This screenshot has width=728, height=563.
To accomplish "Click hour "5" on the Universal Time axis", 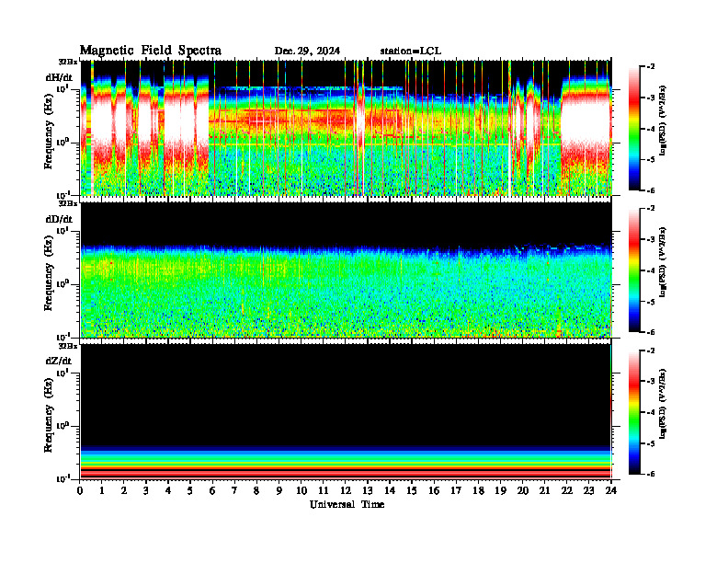I will [190, 490].
